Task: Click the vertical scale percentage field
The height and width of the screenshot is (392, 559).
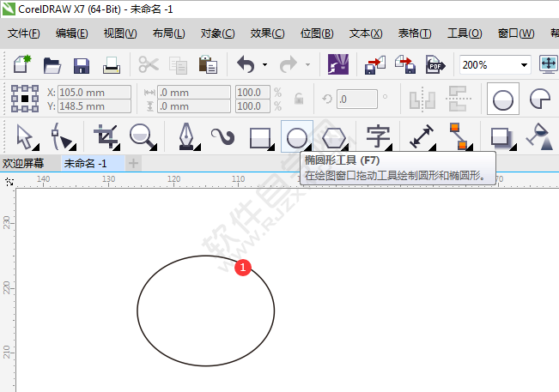Action: tap(252, 106)
